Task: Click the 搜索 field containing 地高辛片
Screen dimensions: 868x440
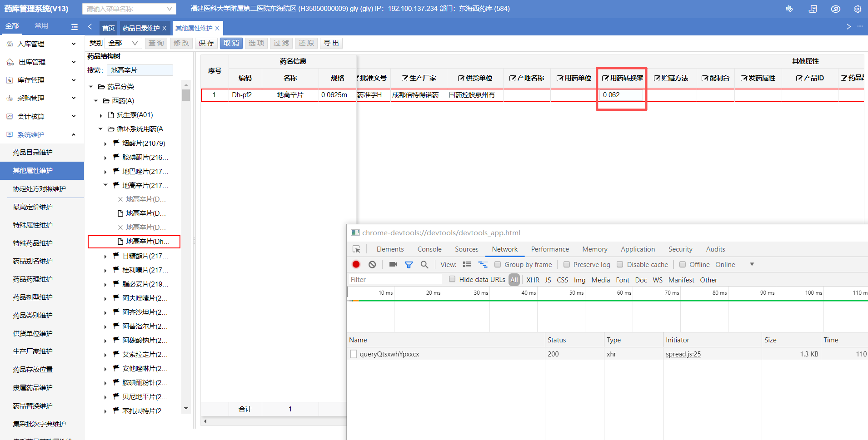Action: click(140, 70)
